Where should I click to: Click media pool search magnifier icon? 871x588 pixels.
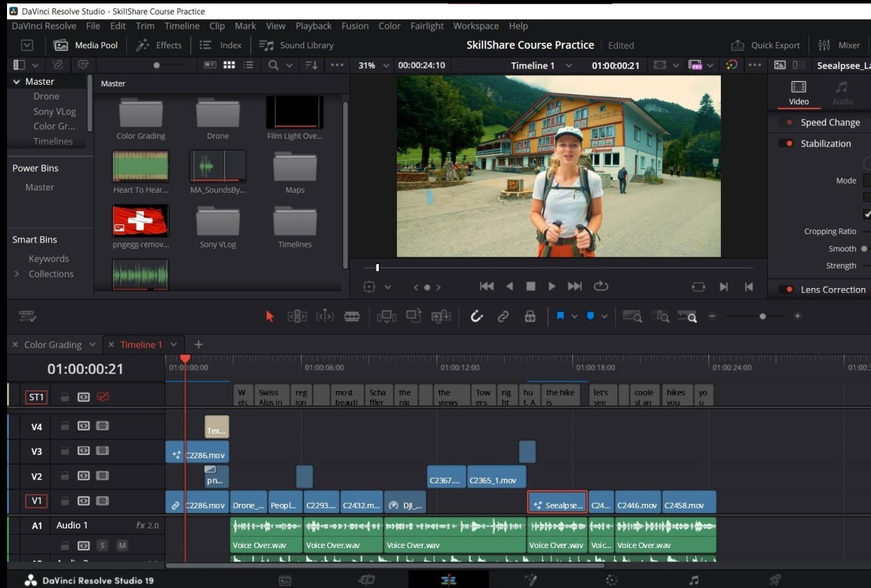pos(274,65)
